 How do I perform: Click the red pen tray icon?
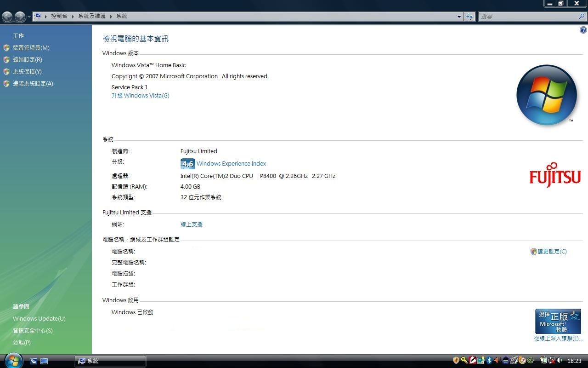(473, 360)
